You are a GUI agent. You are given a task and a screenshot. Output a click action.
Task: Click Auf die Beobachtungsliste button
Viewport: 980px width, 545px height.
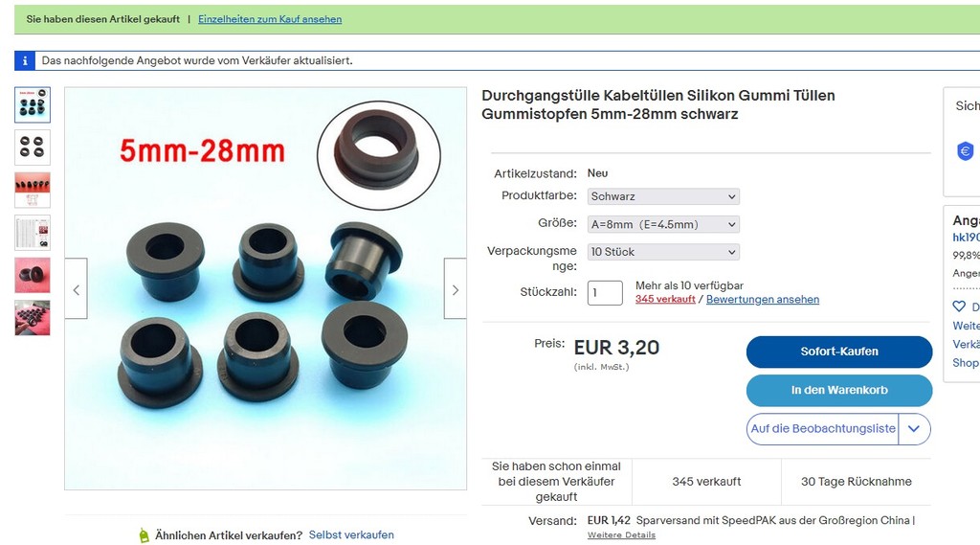[x=822, y=428]
